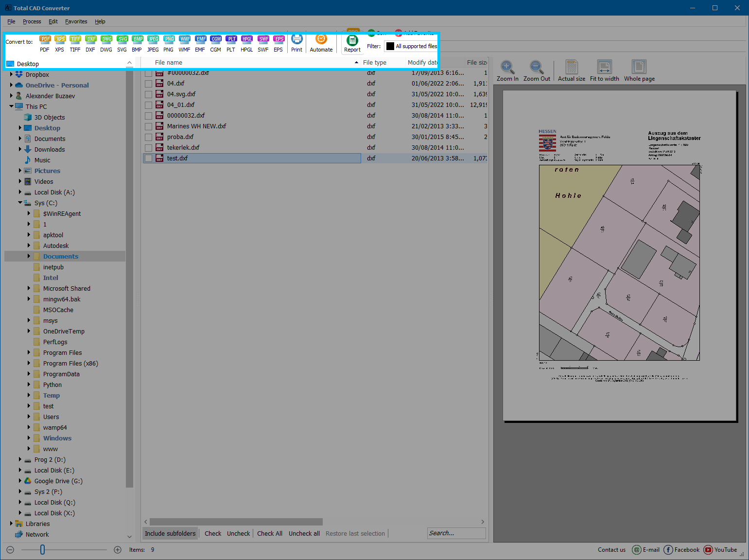The width and height of the screenshot is (749, 560).
Task: Tick the checkbox for proba.dxf
Action: tap(148, 137)
